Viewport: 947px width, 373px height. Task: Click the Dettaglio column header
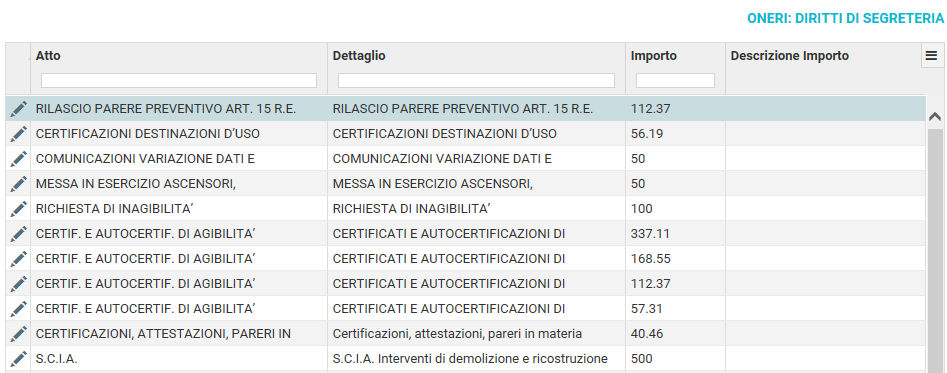(x=359, y=56)
